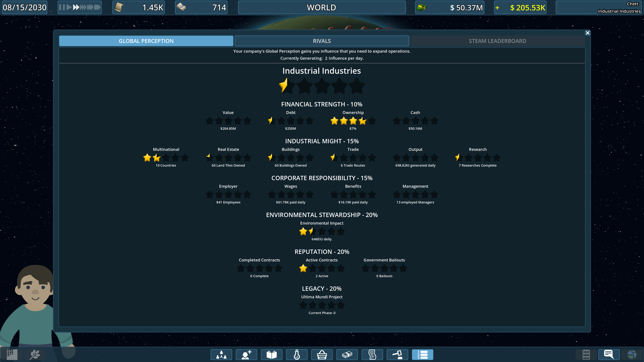Click the Debt star rating
Image resolution: width=644 pixels, height=362 pixels.
290,121
